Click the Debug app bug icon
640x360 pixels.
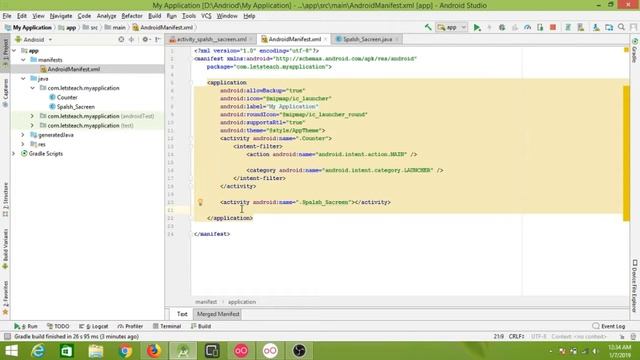pos(502,27)
